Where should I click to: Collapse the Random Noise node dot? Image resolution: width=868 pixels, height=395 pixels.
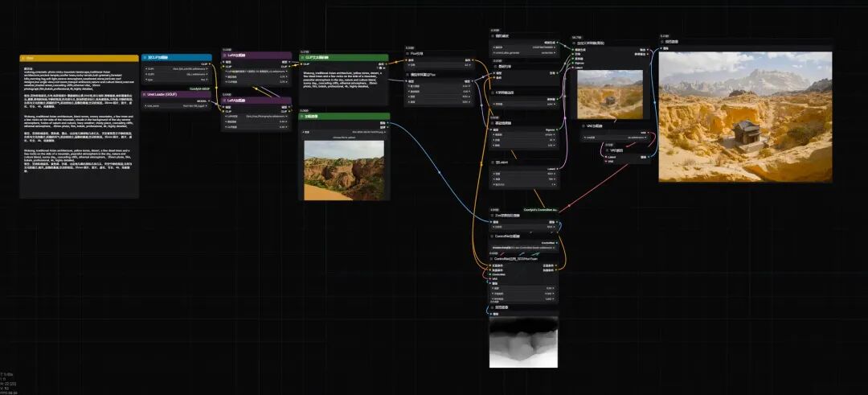(x=493, y=36)
